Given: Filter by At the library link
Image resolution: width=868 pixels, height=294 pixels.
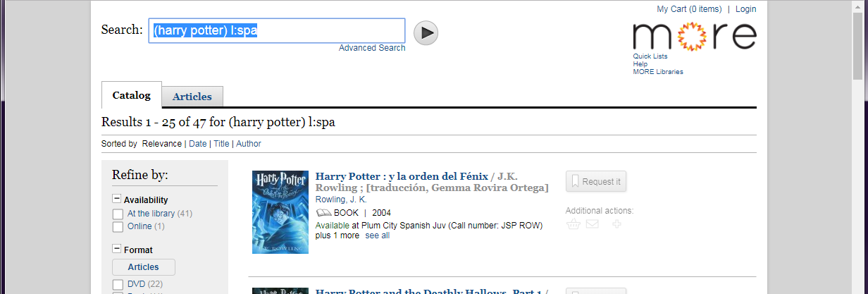Looking at the screenshot, I should (x=151, y=214).
